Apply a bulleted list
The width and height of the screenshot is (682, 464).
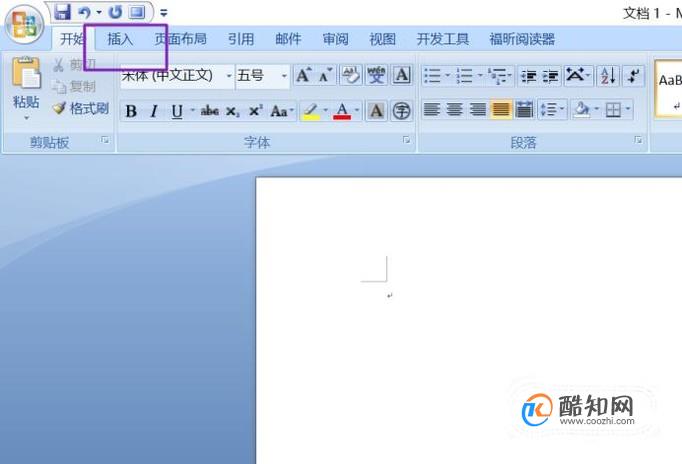(433, 76)
